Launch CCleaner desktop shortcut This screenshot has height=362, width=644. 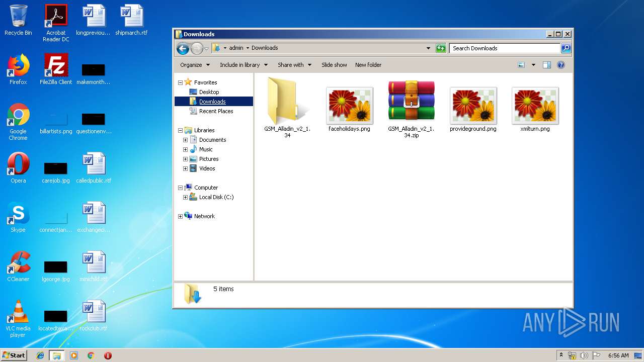point(18,266)
